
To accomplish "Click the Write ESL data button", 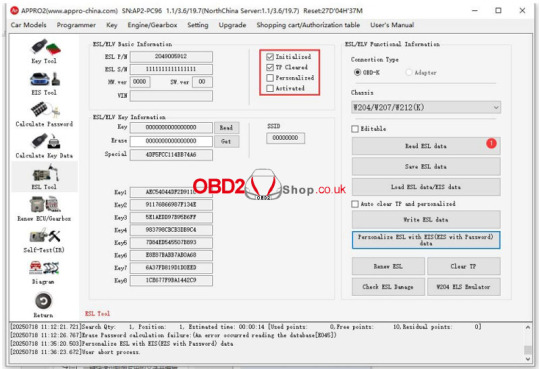I will click(426, 220).
